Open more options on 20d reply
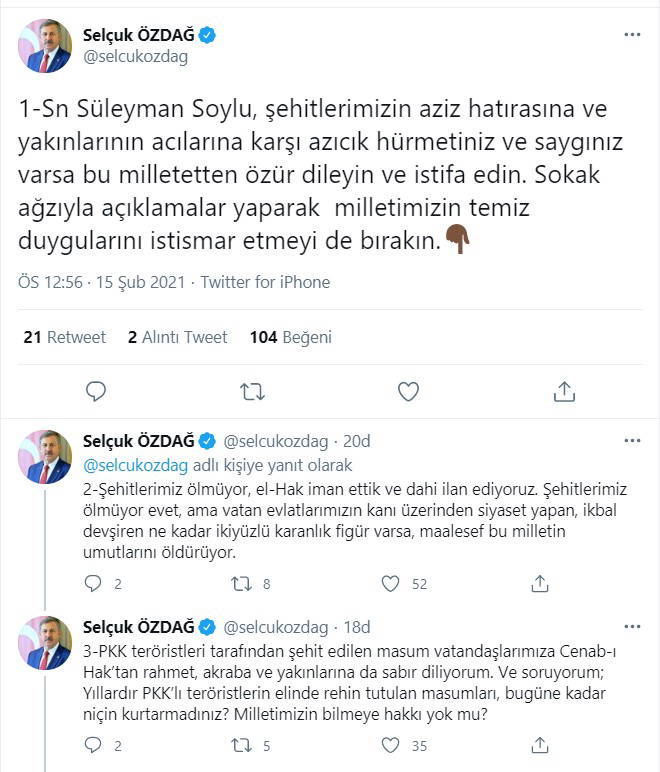 point(632,440)
